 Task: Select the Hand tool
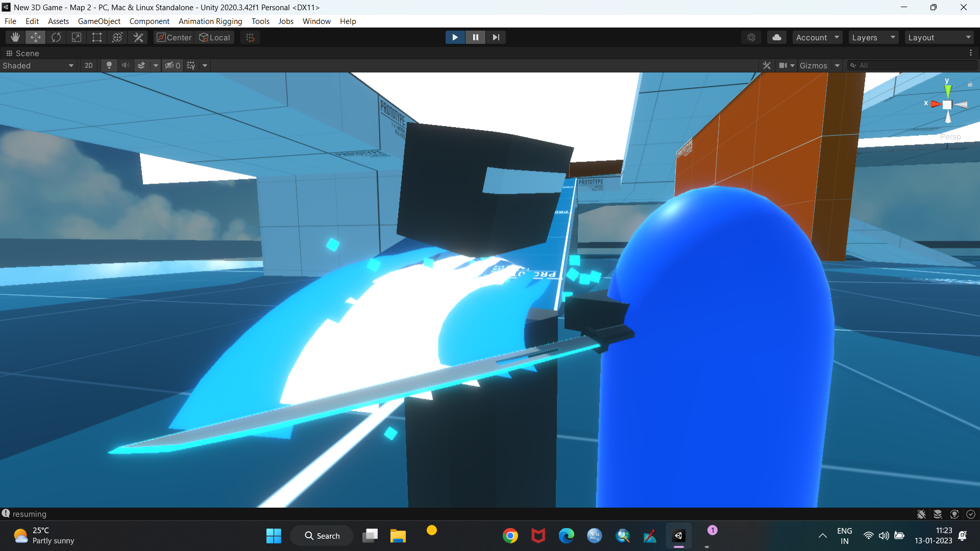(x=15, y=37)
